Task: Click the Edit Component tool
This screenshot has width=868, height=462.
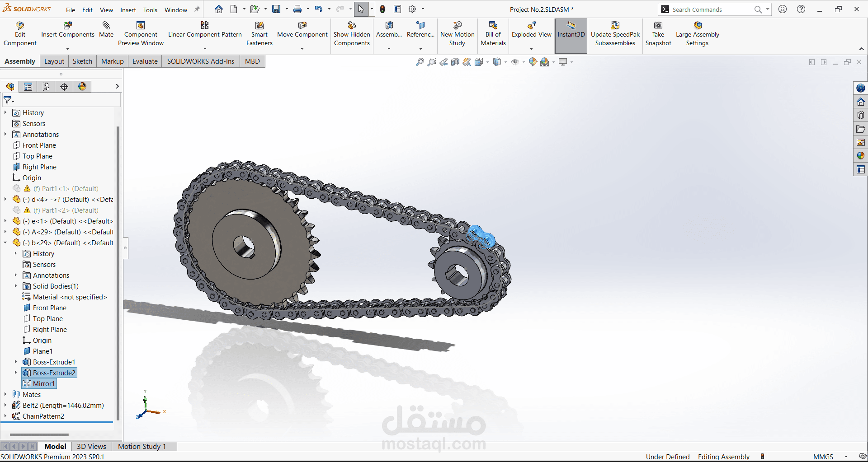Action: [x=20, y=34]
